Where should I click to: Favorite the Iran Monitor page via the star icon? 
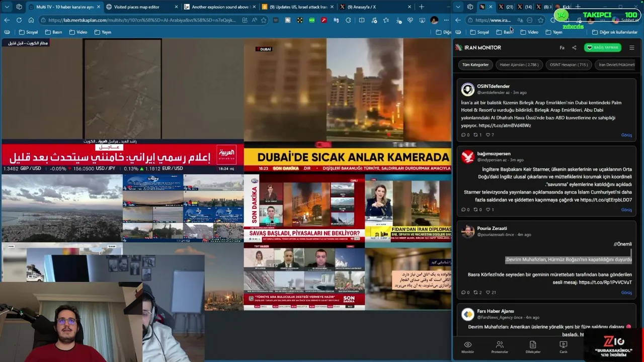pyautogui.click(x=540, y=20)
